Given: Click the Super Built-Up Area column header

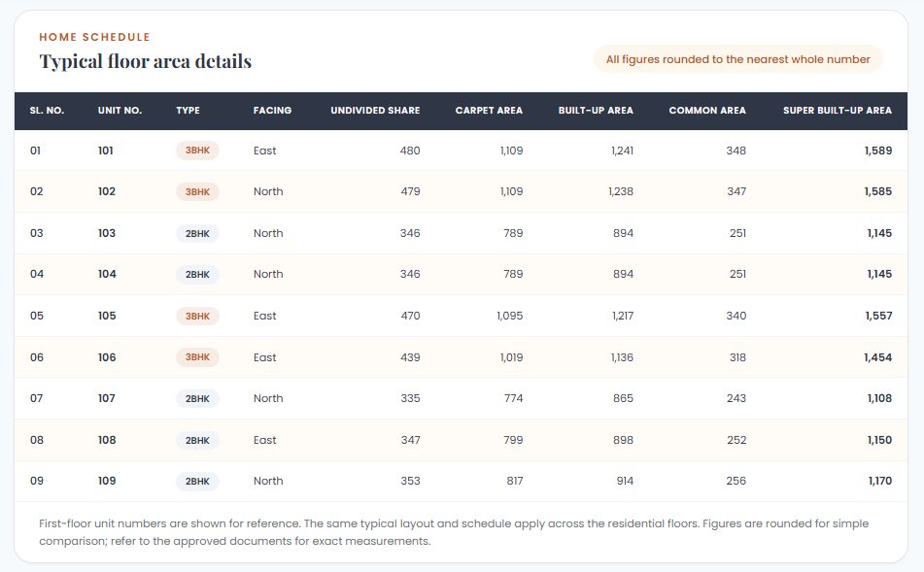Looking at the screenshot, I should pyautogui.click(x=837, y=110).
